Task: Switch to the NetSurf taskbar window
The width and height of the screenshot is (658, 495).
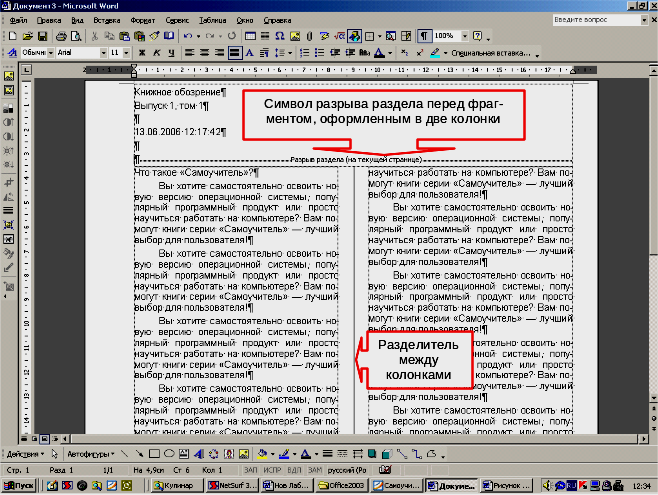Action: 232,485
